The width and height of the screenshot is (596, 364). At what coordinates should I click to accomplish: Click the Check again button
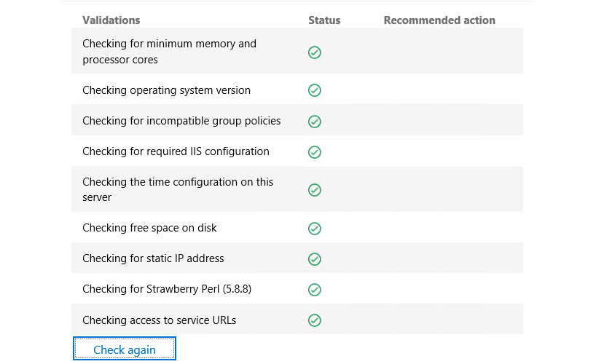(125, 349)
